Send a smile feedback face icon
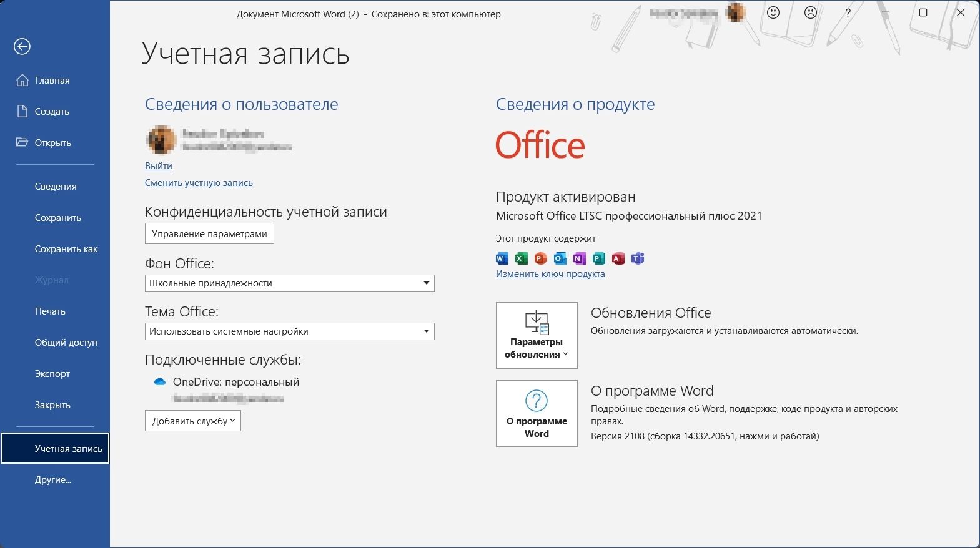The height and width of the screenshot is (548, 980). (x=773, y=12)
